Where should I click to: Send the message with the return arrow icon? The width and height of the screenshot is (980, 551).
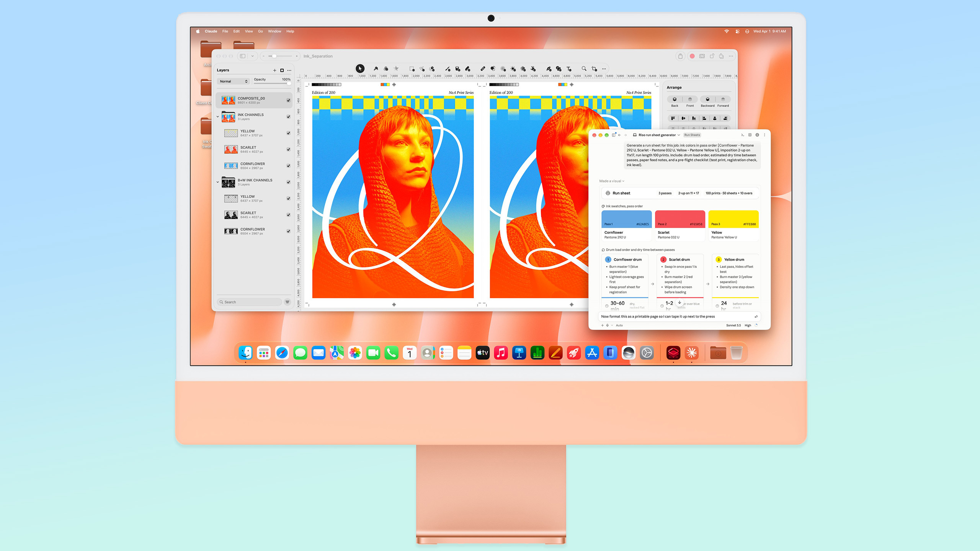(x=756, y=316)
